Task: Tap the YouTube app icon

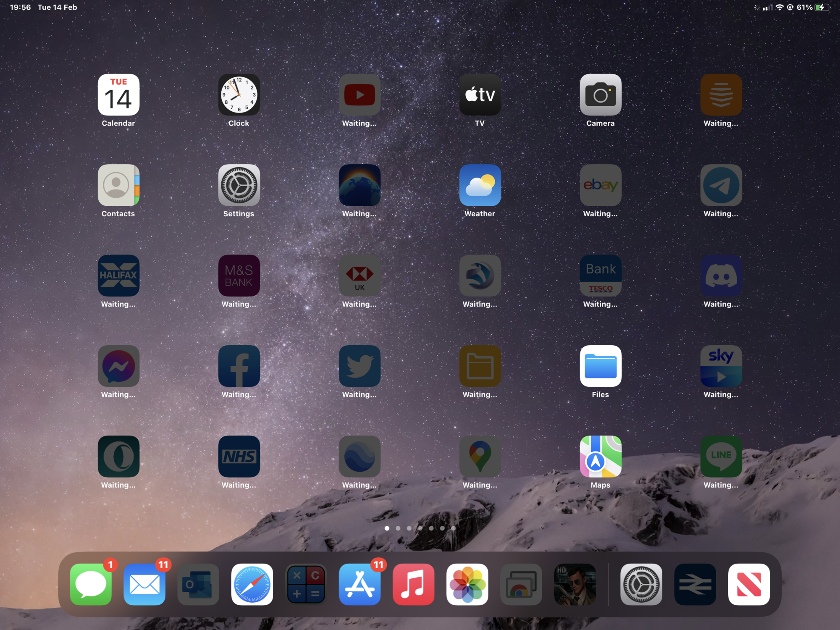Action: (x=360, y=95)
